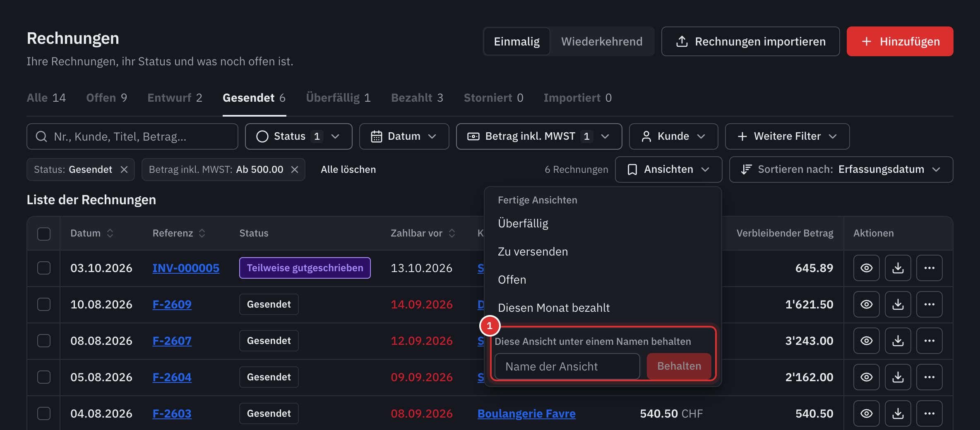Select the checkbox for invoice F-2603
The image size is (980, 430).
(44, 413)
